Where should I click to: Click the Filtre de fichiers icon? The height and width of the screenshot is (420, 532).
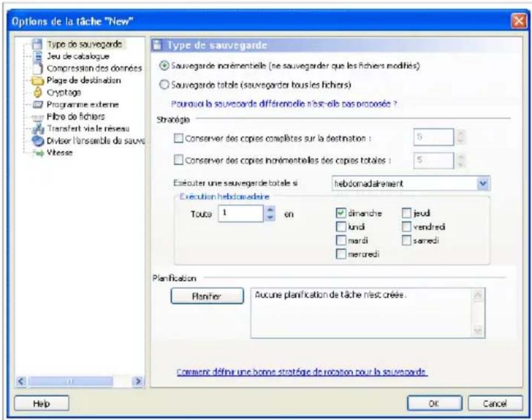pos(38,117)
